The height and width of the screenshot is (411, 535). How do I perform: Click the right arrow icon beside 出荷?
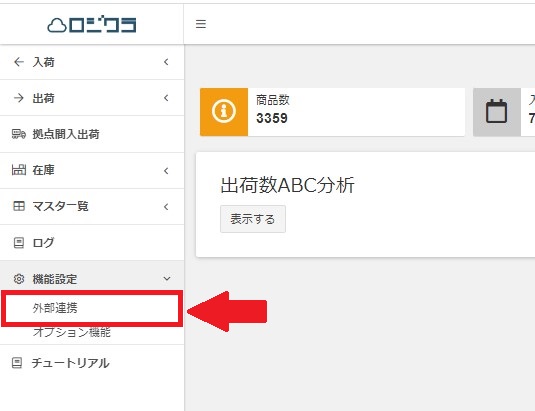coord(18,98)
